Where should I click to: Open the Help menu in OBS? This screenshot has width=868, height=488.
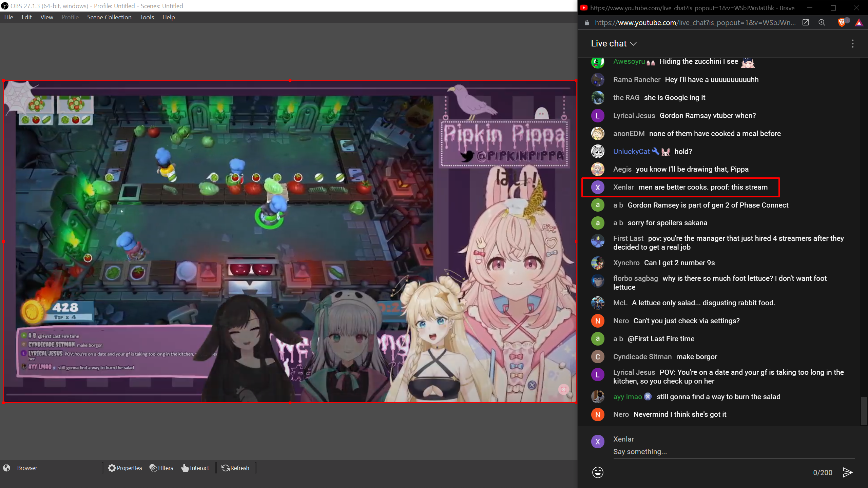[x=169, y=17]
